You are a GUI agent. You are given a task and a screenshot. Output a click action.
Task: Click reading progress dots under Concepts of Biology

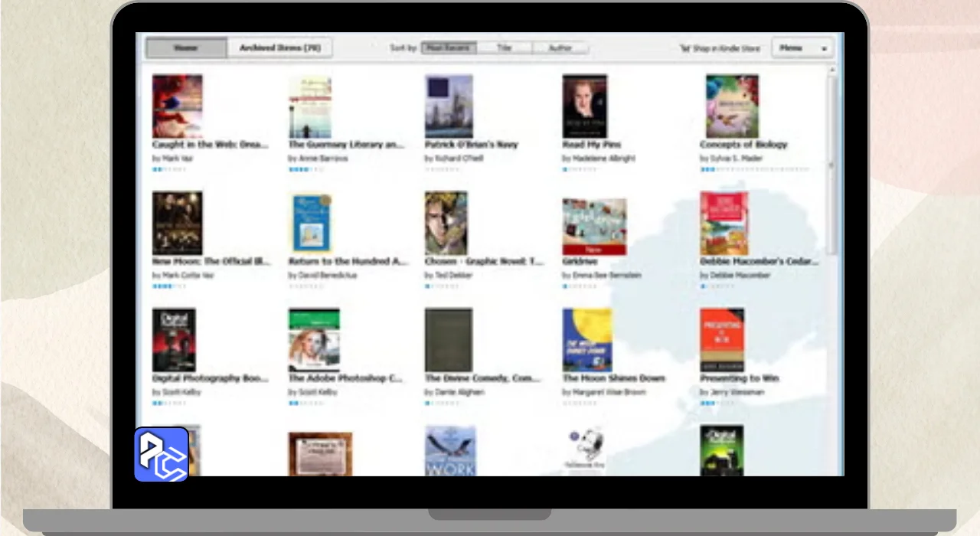pyautogui.click(x=754, y=169)
